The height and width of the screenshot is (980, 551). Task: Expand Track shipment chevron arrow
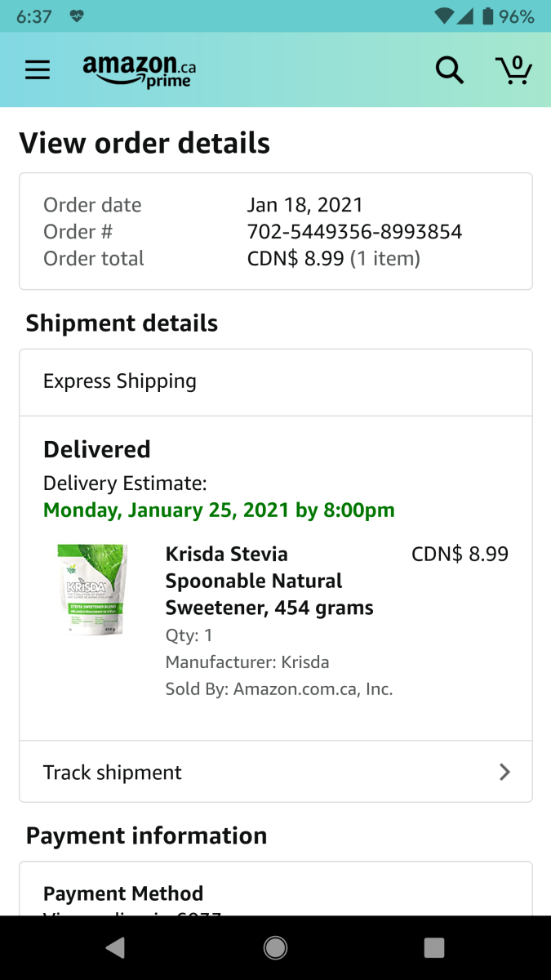click(x=504, y=772)
